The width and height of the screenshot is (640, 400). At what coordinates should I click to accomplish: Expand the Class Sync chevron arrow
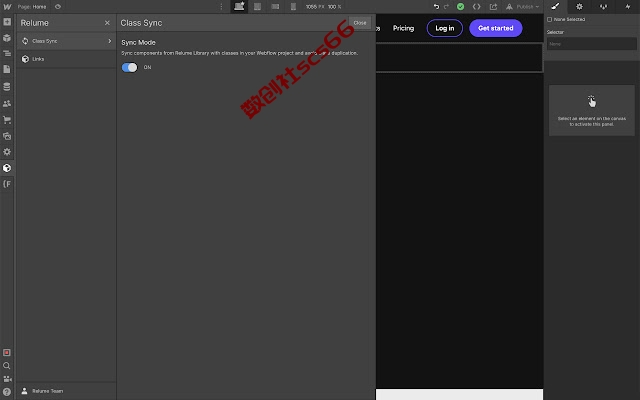click(x=109, y=41)
